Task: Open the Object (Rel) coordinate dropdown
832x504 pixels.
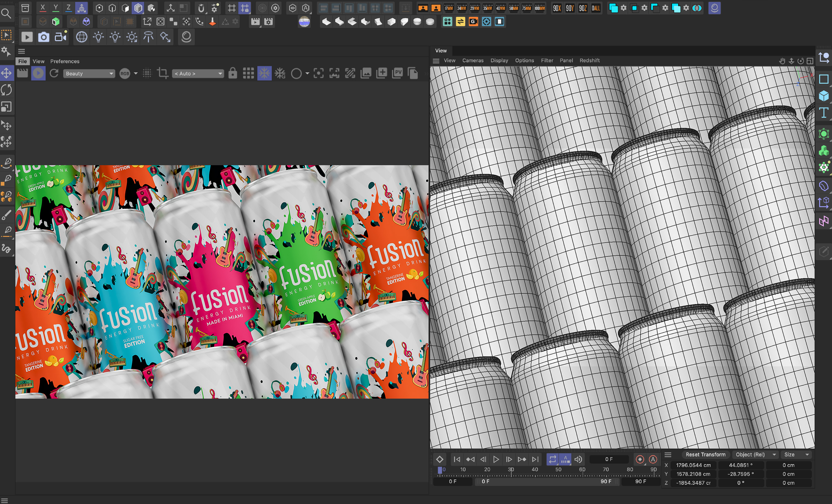Action: (x=756, y=454)
